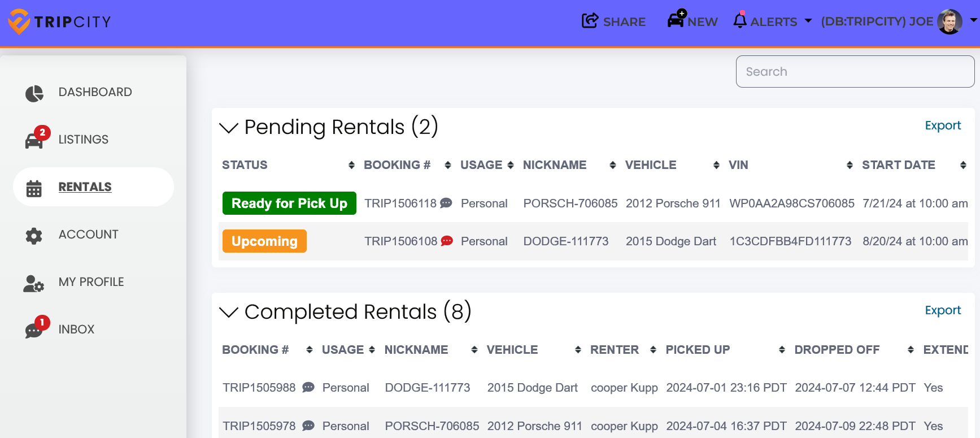Screen dimensions: 980x438
Task: Click the Account gear icon
Action: tap(34, 236)
